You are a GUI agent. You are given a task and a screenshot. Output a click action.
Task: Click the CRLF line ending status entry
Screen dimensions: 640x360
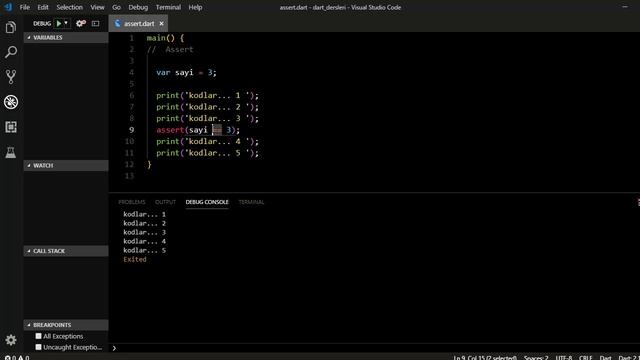(585, 358)
